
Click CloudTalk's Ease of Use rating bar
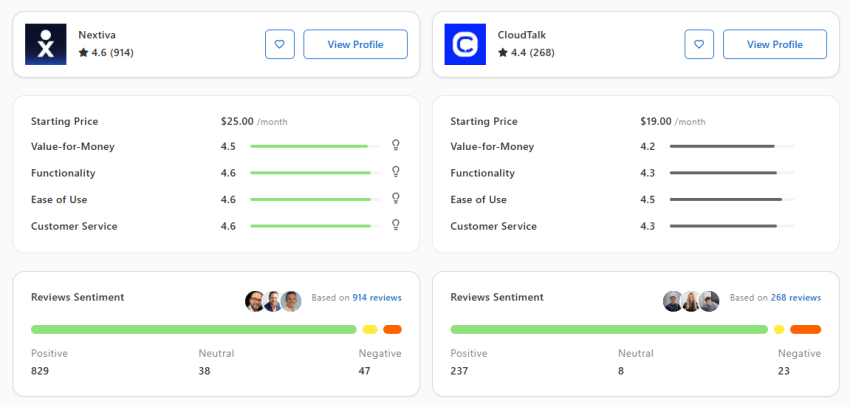(732, 199)
